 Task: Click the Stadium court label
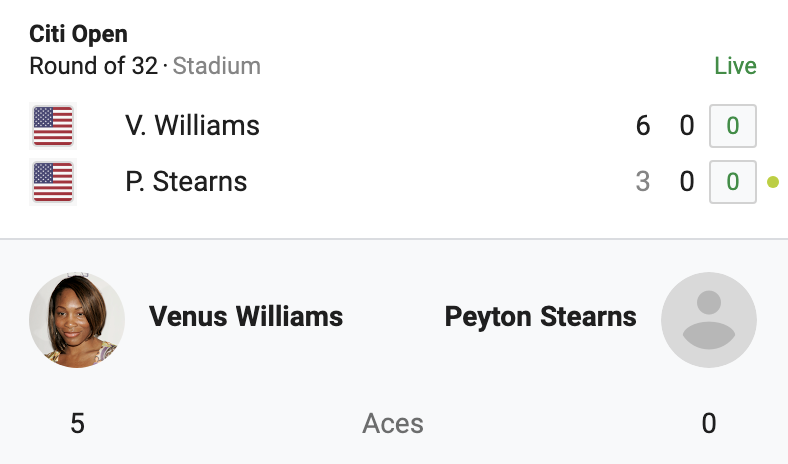pos(217,66)
